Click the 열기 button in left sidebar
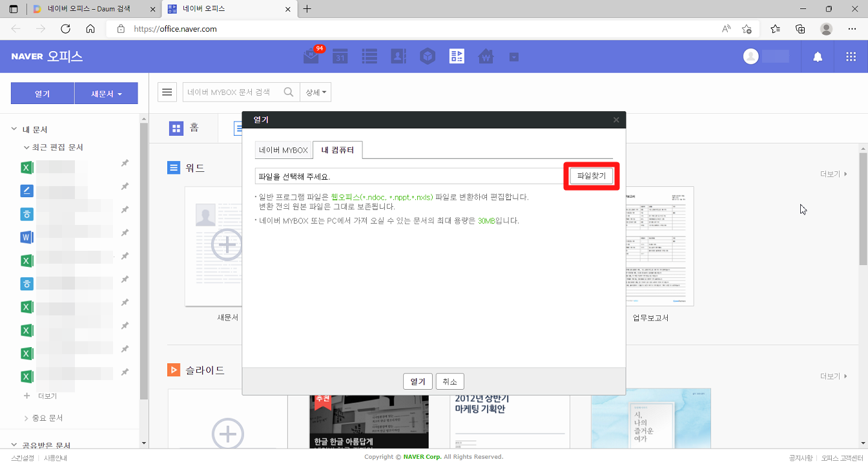This screenshot has width=868, height=466. point(42,94)
